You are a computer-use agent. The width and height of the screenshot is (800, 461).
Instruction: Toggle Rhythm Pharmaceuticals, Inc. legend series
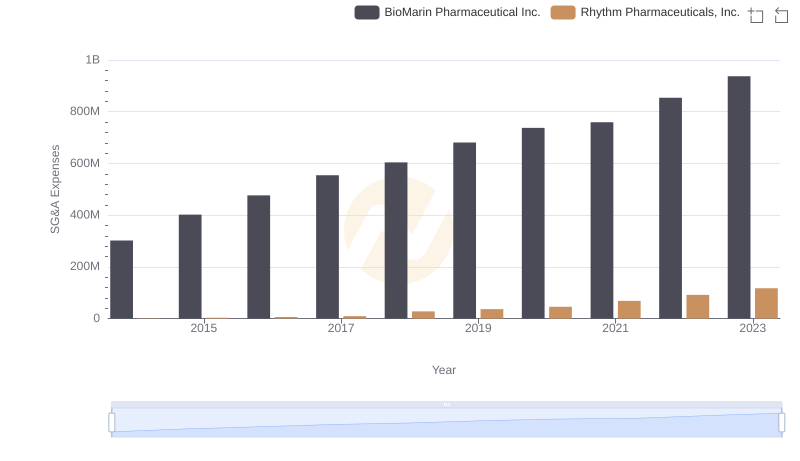pyautogui.click(x=645, y=12)
